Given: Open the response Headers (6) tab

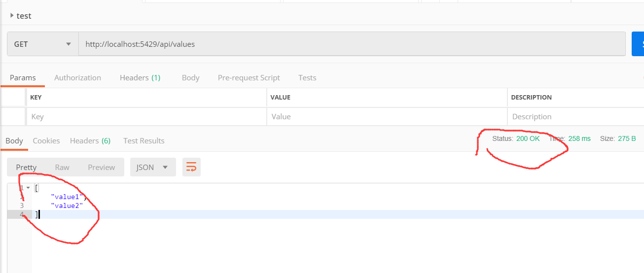Looking at the screenshot, I should click(x=90, y=140).
